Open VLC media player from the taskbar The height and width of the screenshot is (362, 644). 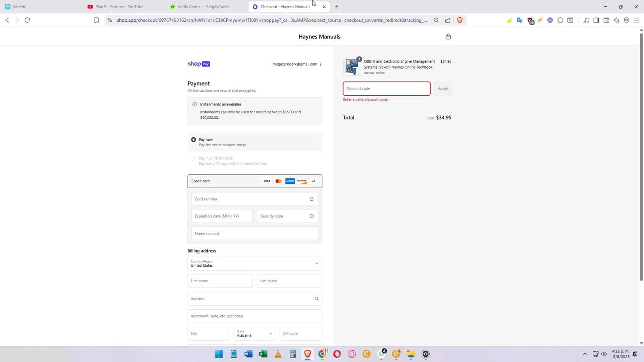click(278, 354)
